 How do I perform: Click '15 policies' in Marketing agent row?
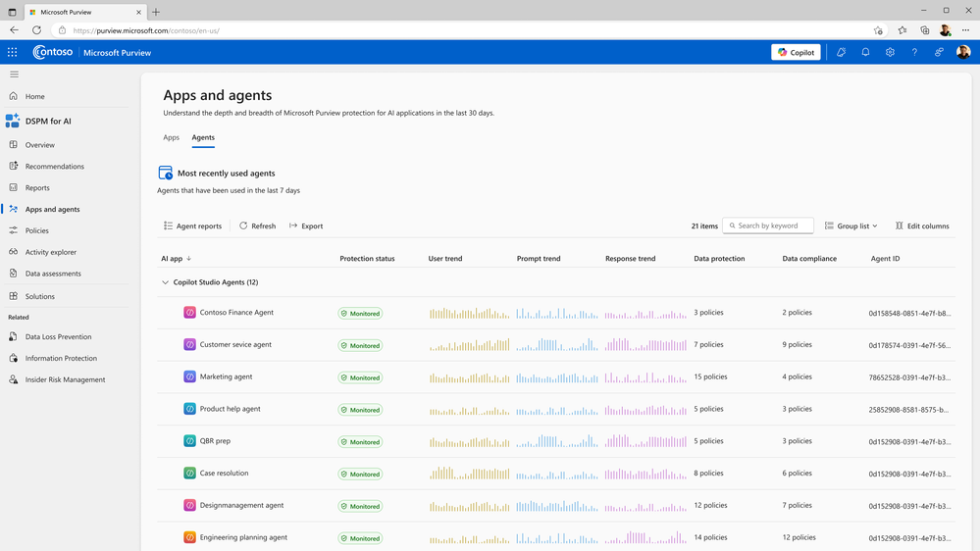pos(710,376)
